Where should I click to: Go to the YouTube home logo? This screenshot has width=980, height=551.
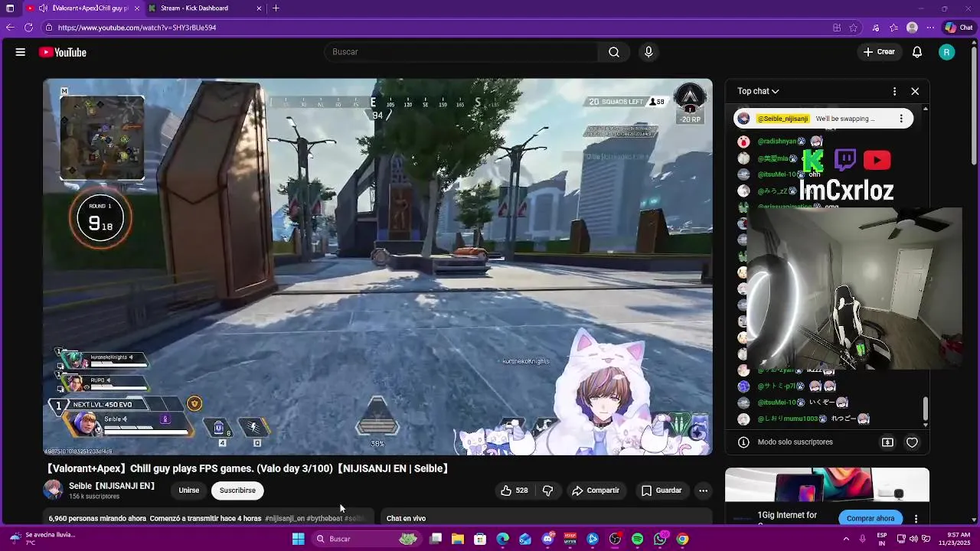[x=63, y=52]
